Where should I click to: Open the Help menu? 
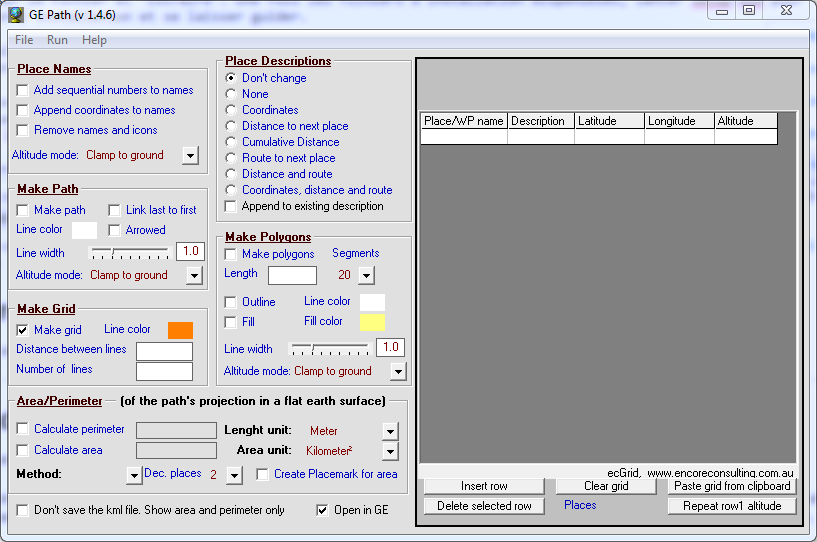click(x=94, y=40)
